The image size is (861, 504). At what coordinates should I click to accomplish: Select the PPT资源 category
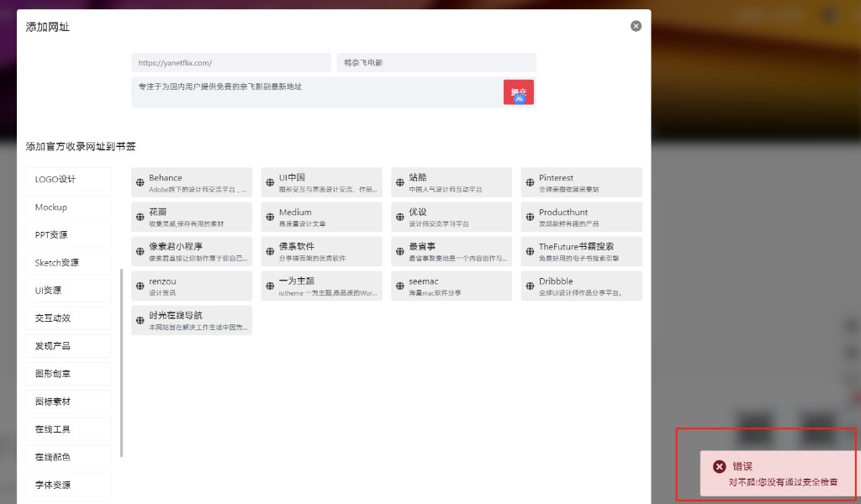pos(69,234)
